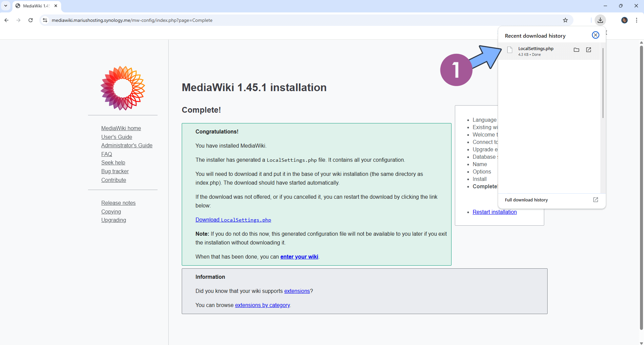The height and width of the screenshot is (345, 644).
Task: Click the profile avatar icon
Action: point(625,20)
